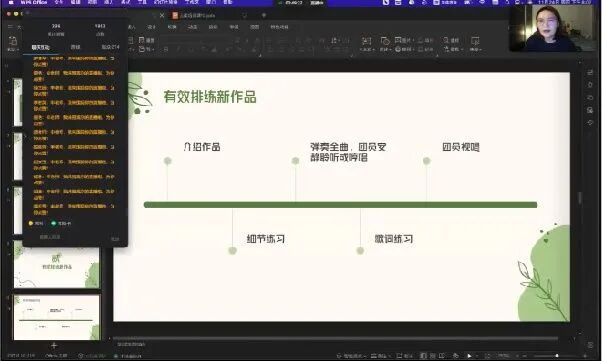Switch to the 设计 ribbon tab
This screenshot has width=602, height=361.
152,27
